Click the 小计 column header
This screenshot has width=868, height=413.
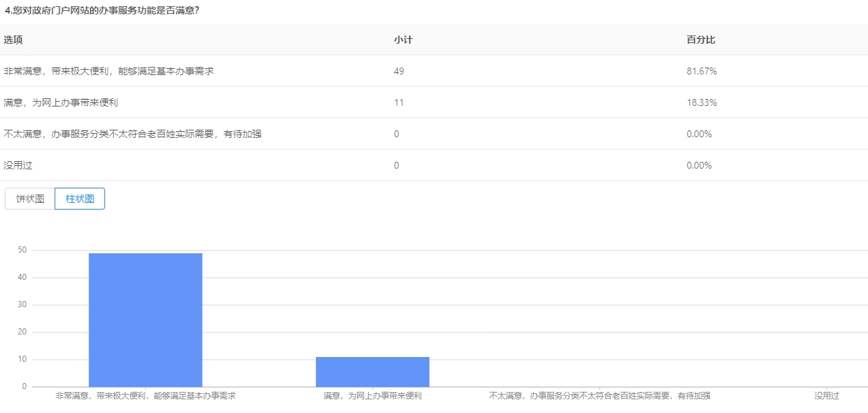[x=403, y=40]
